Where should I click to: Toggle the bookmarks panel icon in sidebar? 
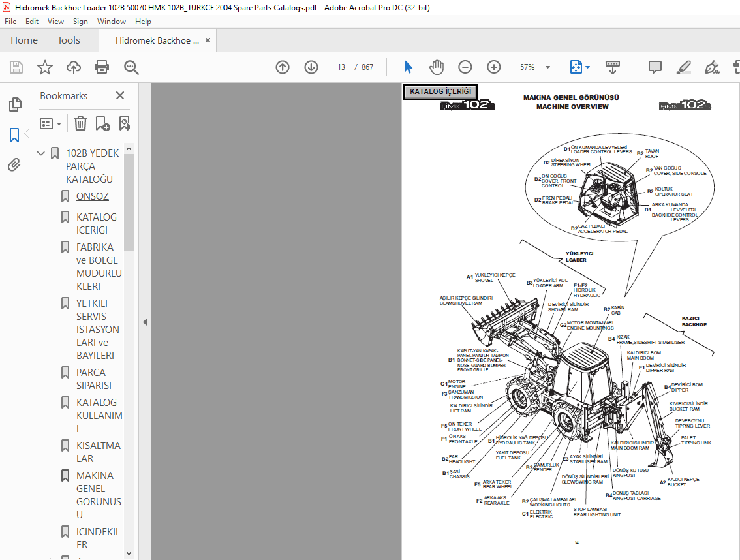pos(14,135)
